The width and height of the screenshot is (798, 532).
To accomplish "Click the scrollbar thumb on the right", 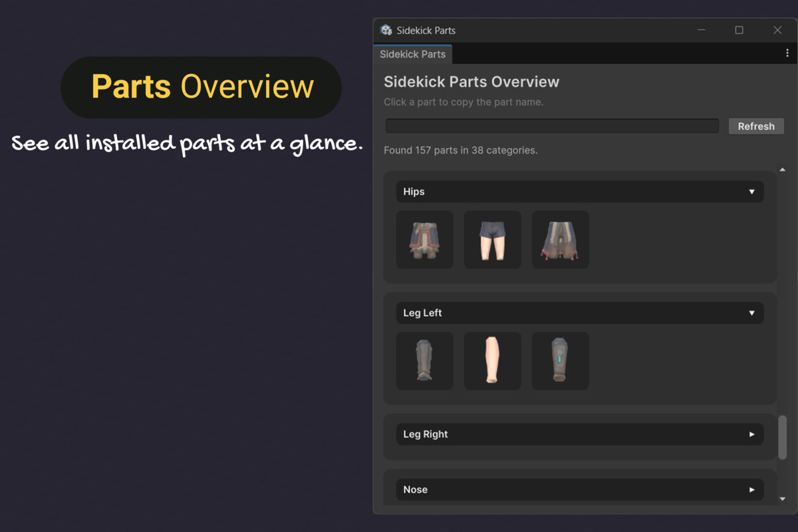I will tap(782, 436).
